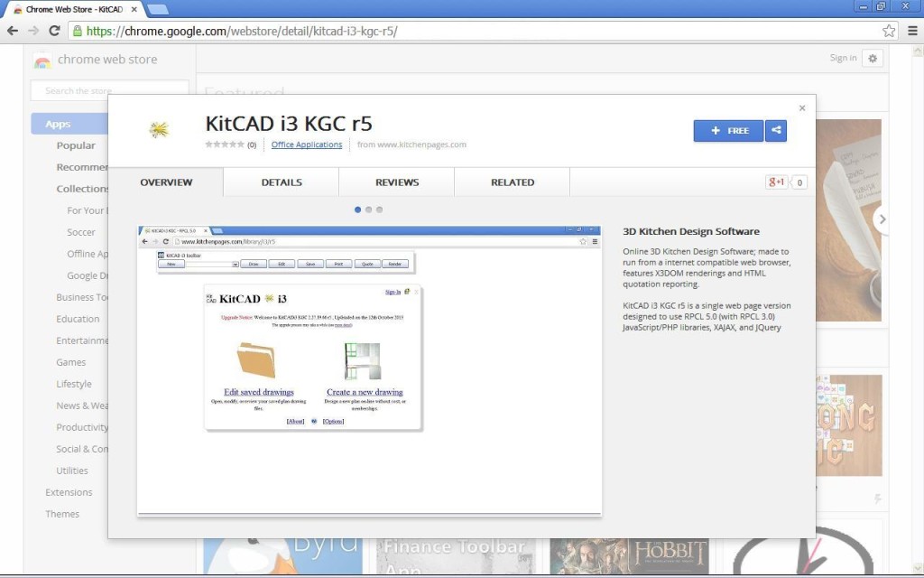Open the Soccer collection

coord(80,232)
